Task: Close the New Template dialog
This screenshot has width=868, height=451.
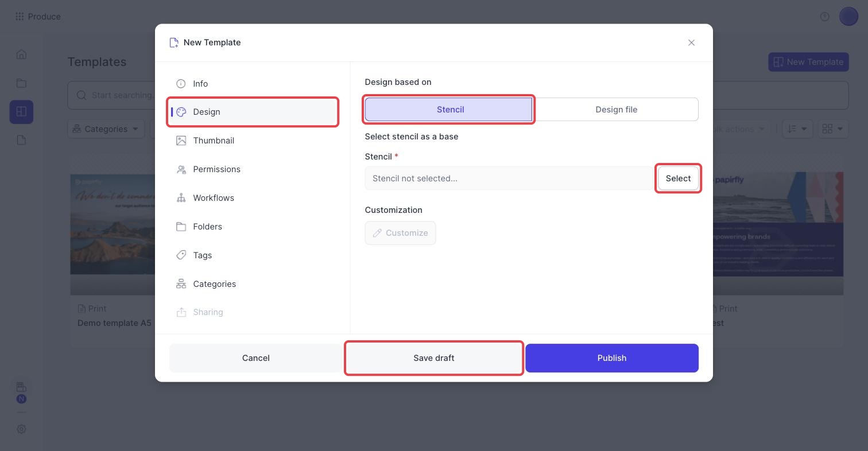Action: (691, 42)
